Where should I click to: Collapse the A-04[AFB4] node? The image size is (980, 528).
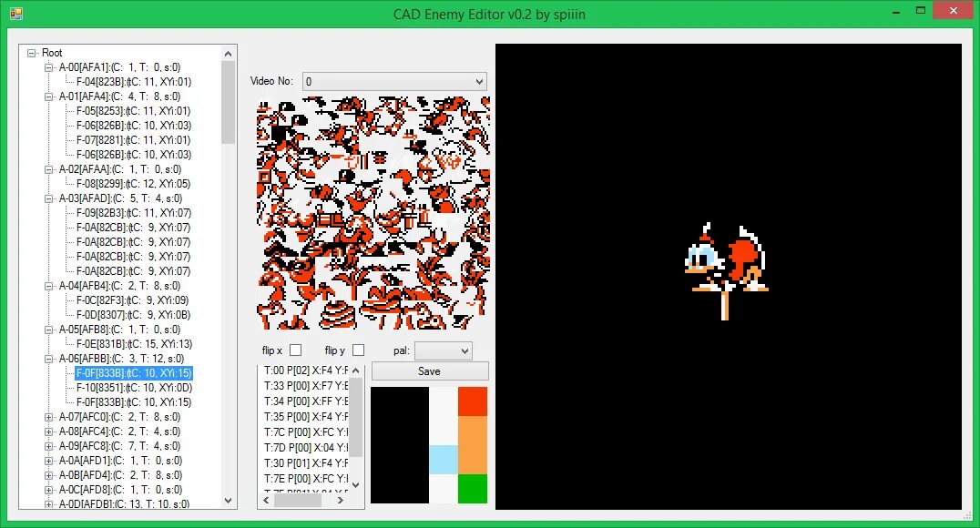point(49,286)
